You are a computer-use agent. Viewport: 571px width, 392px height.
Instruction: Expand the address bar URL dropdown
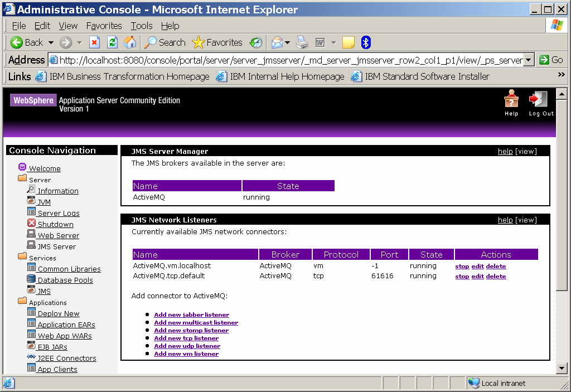tap(529, 60)
